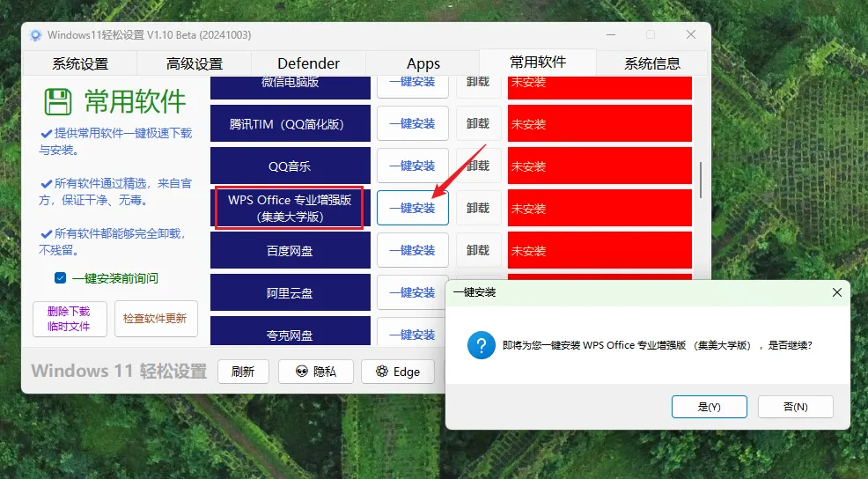868x479 pixels.
Task: Confirm install with 是(Y) button
Action: click(x=710, y=407)
